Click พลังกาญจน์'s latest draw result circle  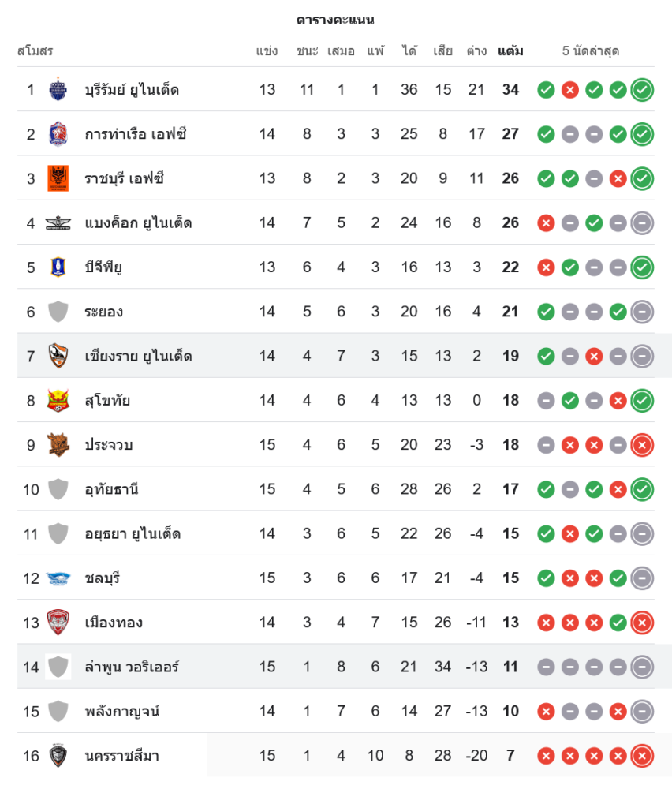(x=642, y=712)
